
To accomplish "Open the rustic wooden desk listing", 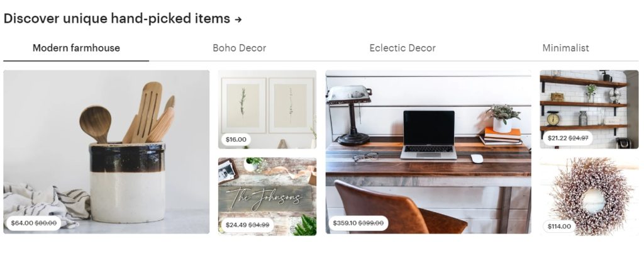I will click(x=428, y=152).
